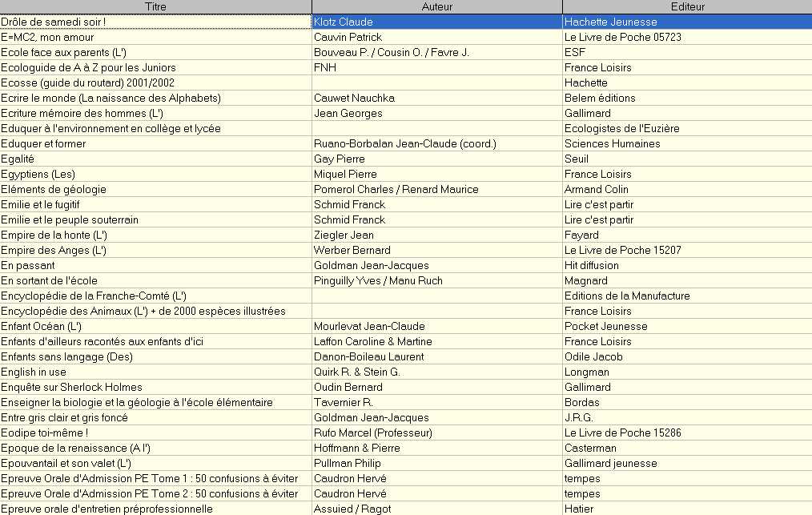Click publisher 'Le Livre de Poche 15207'
812x515 pixels.
pos(623,250)
